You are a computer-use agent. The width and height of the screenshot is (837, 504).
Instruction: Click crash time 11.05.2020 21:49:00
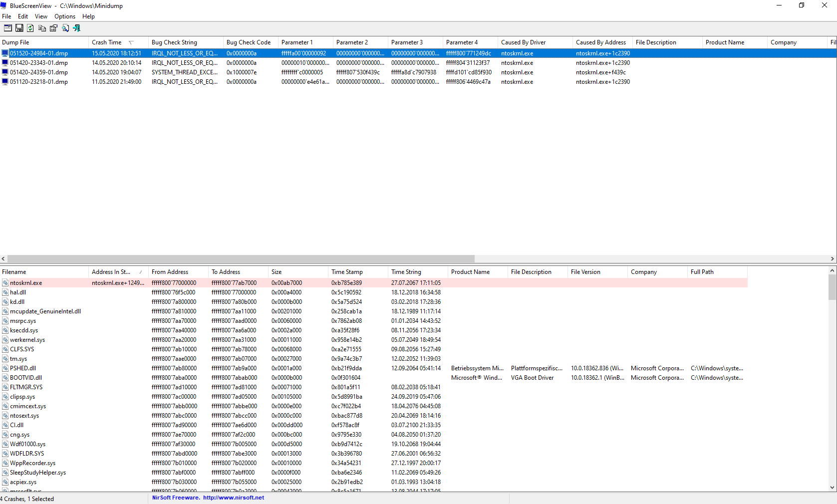117,82
